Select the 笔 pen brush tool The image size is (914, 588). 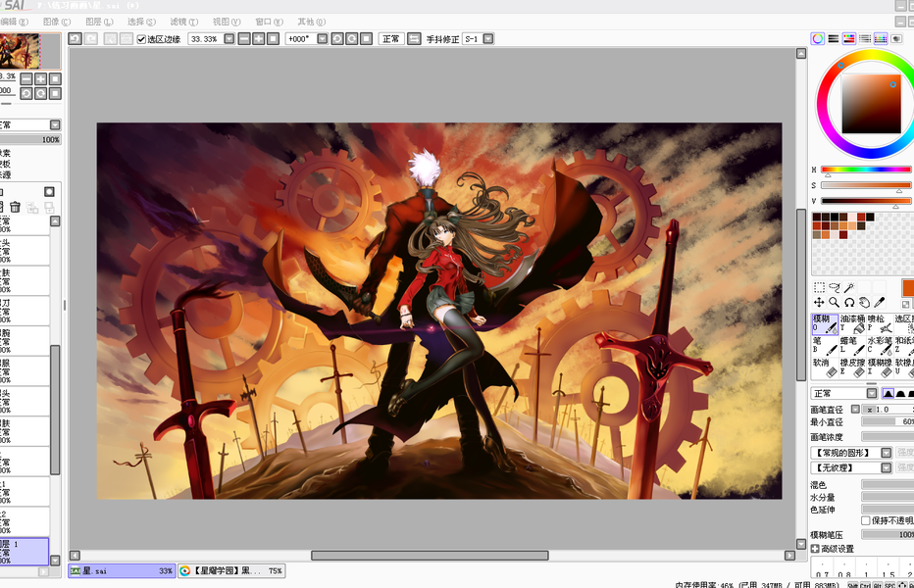click(x=825, y=346)
